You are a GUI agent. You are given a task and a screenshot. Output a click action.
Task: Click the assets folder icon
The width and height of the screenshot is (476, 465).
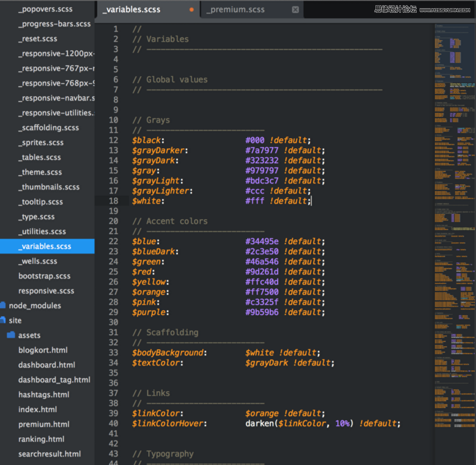[11, 335]
